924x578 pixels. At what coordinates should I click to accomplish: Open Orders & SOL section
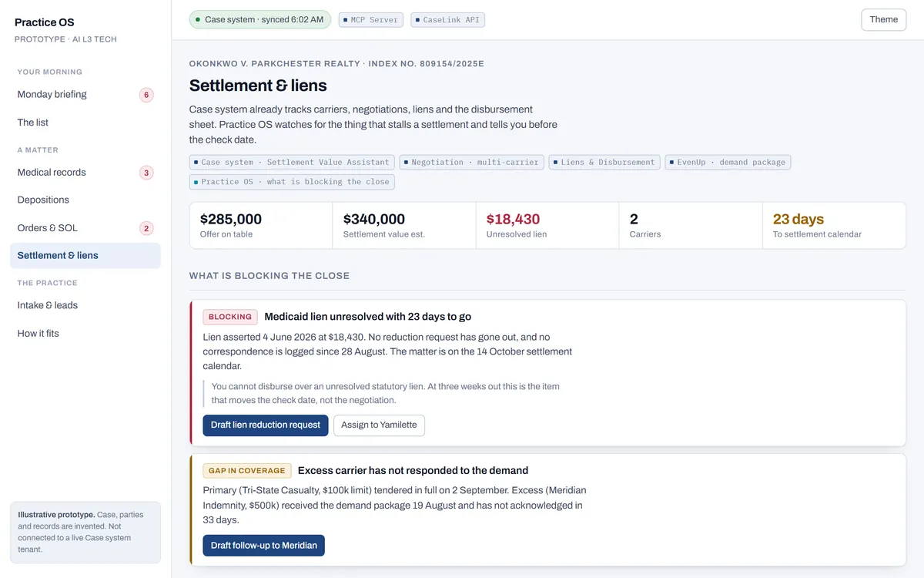[x=85, y=228]
